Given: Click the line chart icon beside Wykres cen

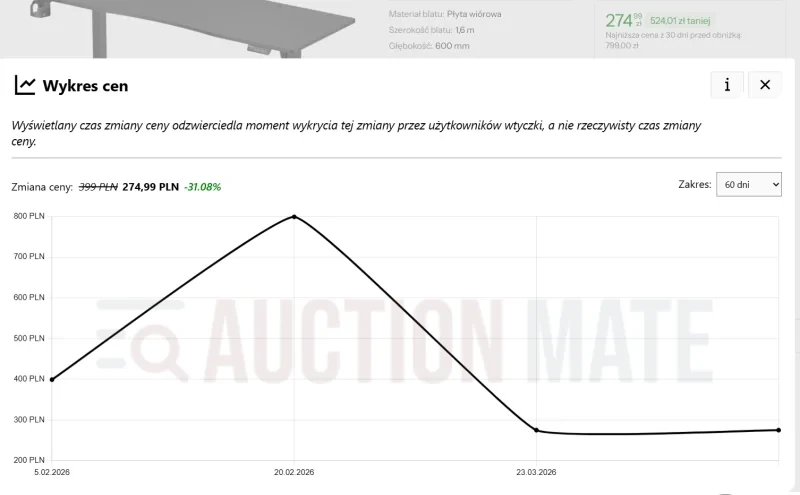Looking at the screenshot, I should pos(25,85).
